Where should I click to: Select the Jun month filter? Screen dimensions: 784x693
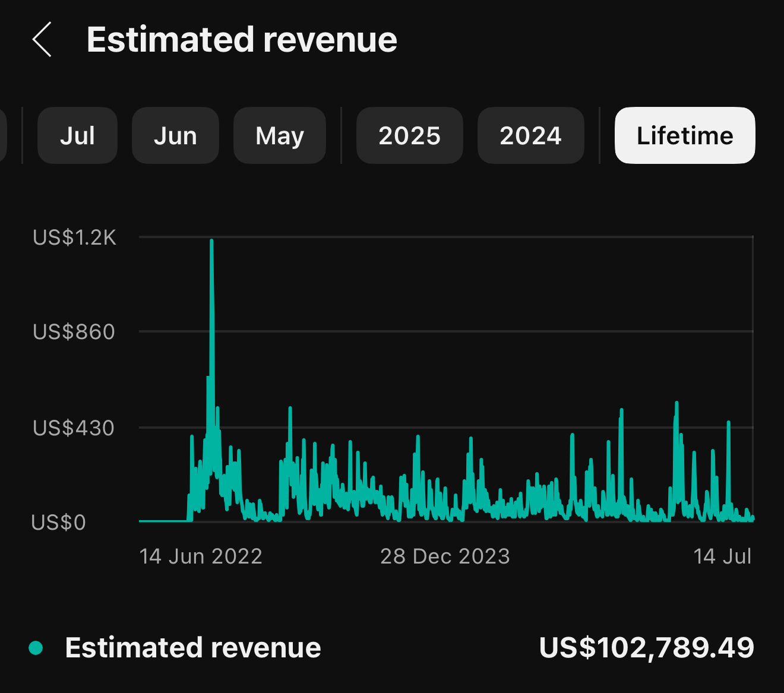(x=175, y=135)
